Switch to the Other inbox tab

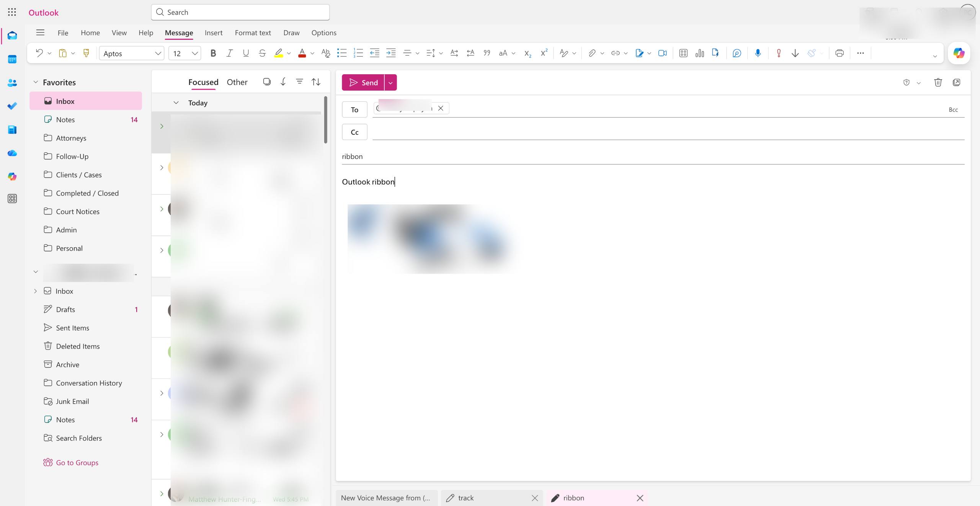(237, 82)
